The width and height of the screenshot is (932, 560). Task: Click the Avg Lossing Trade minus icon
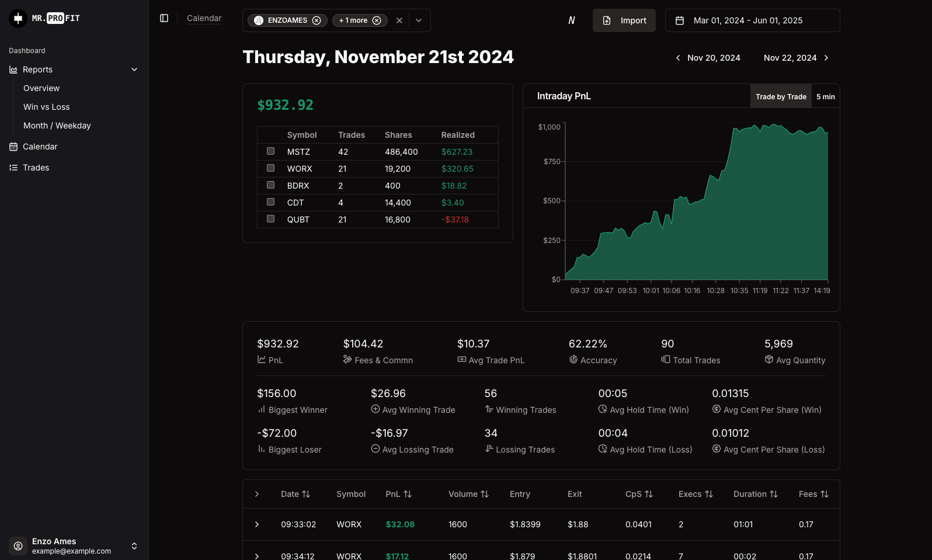pos(375,449)
